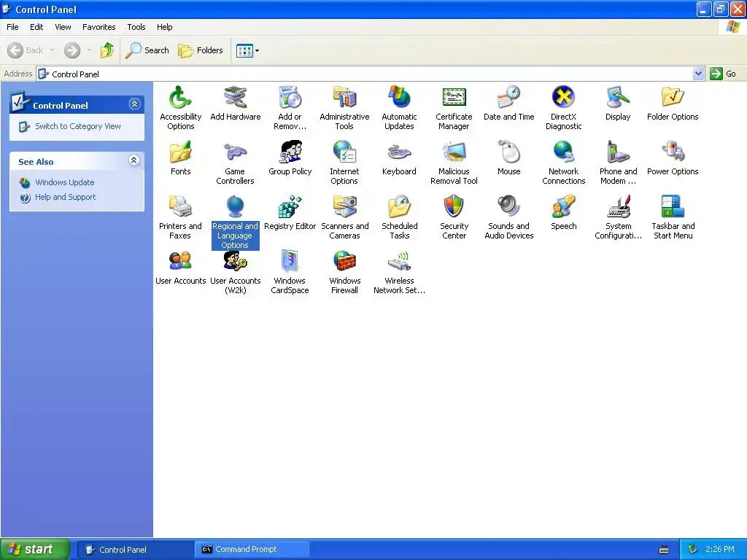Select Scanners and Cameras icon

[x=344, y=217]
